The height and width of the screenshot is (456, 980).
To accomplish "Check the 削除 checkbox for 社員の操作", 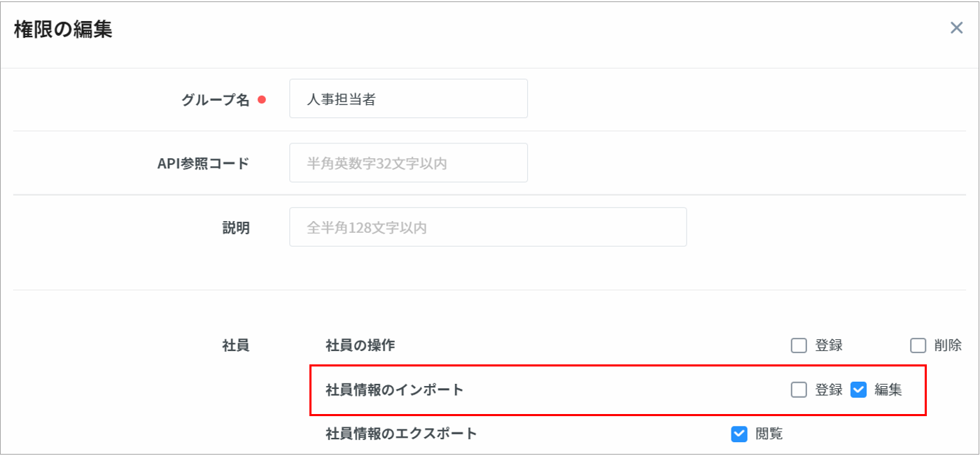I will pyautogui.click(x=918, y=345).
